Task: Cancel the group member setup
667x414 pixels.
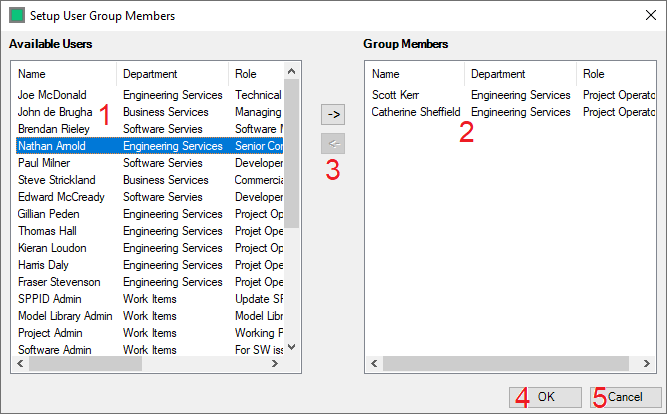Action: [625, 397]
